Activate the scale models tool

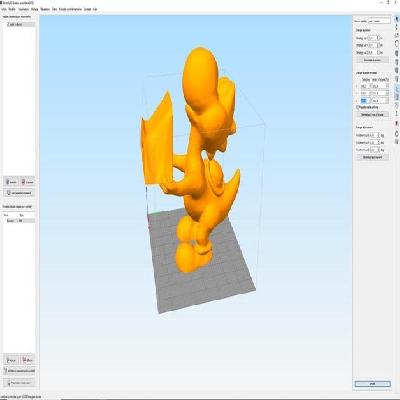click(396, 35)
